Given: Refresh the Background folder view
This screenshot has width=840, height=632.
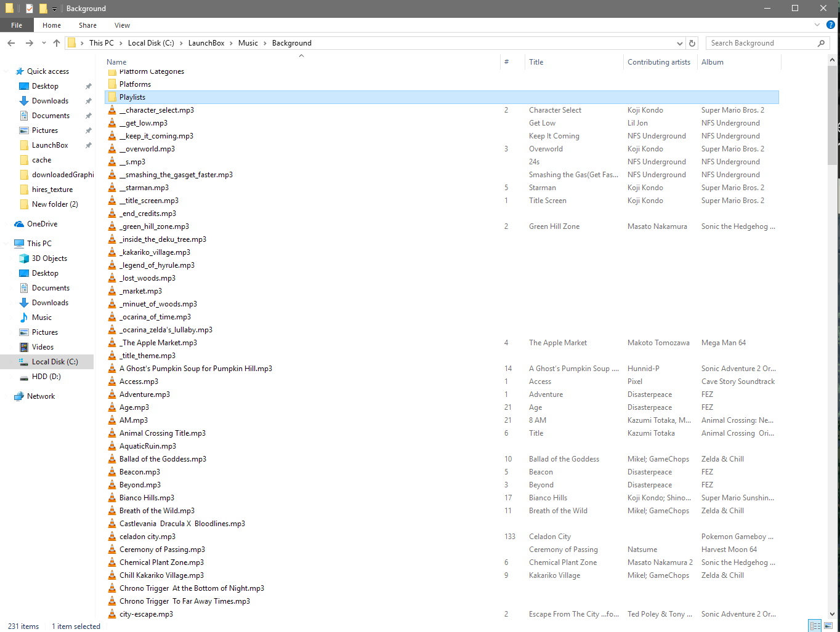Looking at the screenshot, I should coord(692,43).
